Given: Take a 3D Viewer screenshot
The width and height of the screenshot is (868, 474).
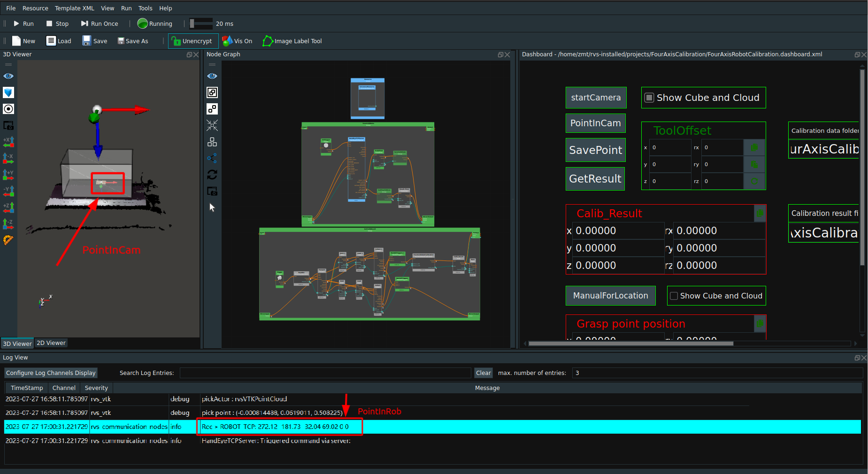Looking at the screenshot, I should pyautogui.click(x=8, y=125).
